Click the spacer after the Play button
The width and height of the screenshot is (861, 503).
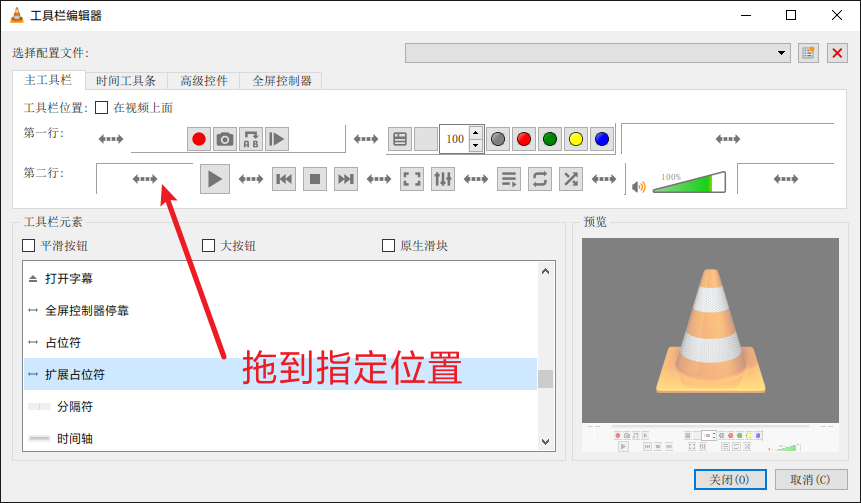click(251, 179)
